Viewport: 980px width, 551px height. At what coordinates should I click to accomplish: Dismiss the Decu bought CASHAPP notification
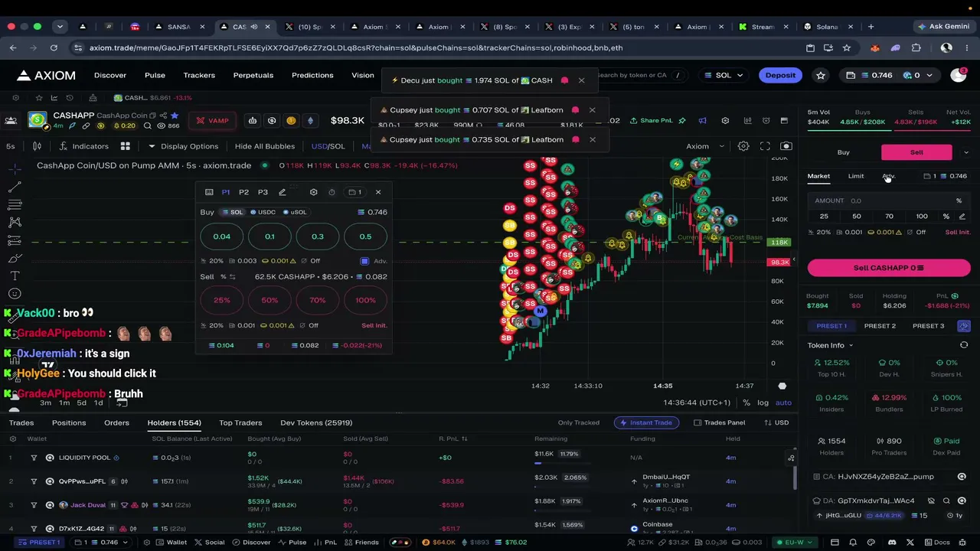(581, 80)
